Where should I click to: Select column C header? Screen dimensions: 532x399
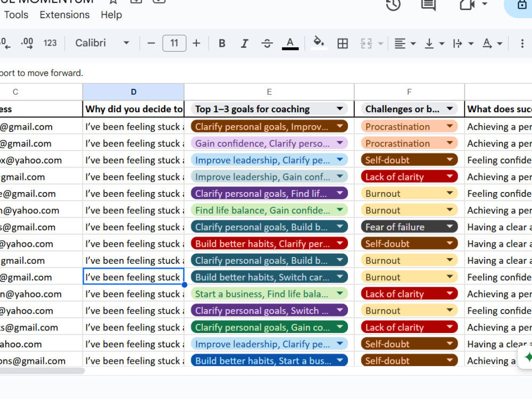pyautogui.click(x=41, y=92)
